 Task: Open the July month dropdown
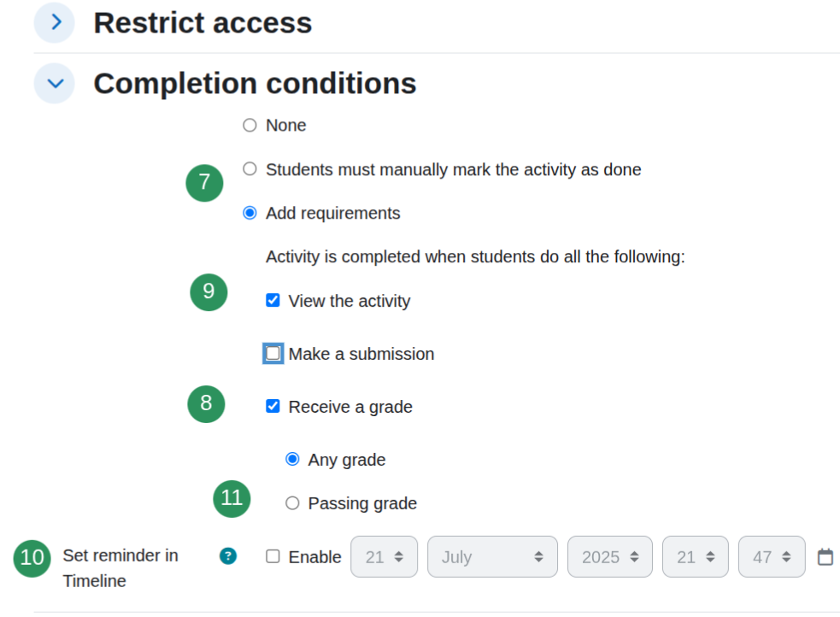pyautogui.click(x=492, y=557)
